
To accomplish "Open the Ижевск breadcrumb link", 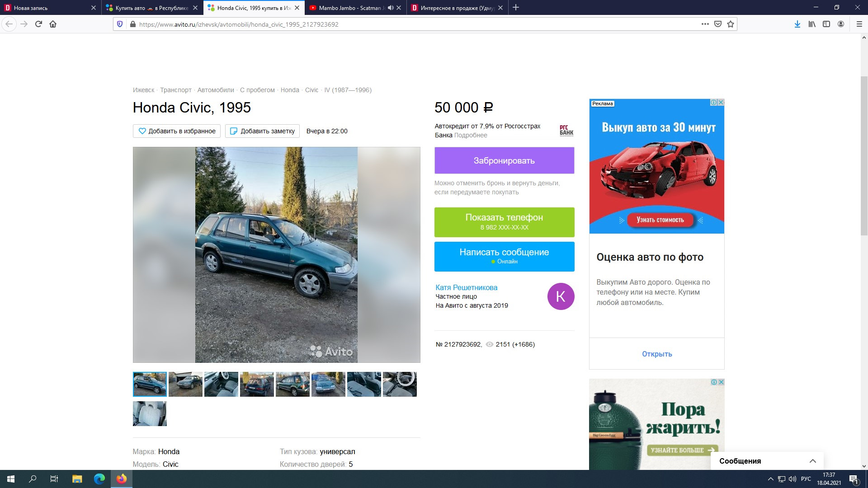I will point(143,90).
